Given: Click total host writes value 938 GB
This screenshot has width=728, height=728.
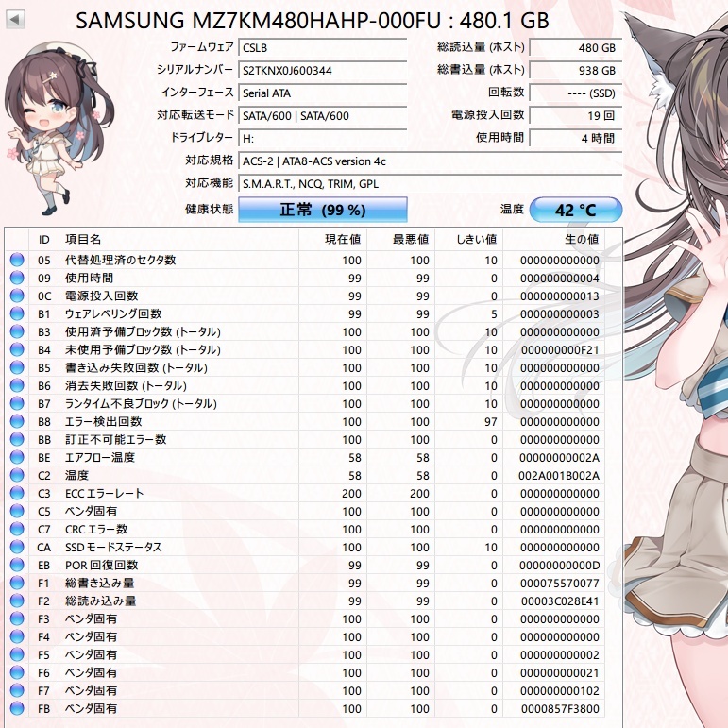Looking at the screenshot, I should [576, 71].
